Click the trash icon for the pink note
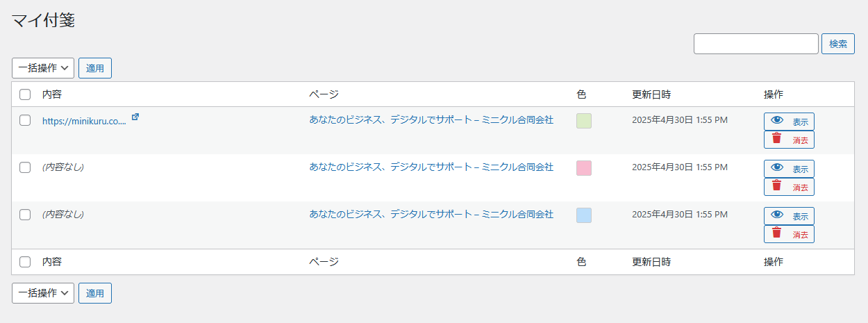The image size is (868, 323). click(x=777, y=186)
